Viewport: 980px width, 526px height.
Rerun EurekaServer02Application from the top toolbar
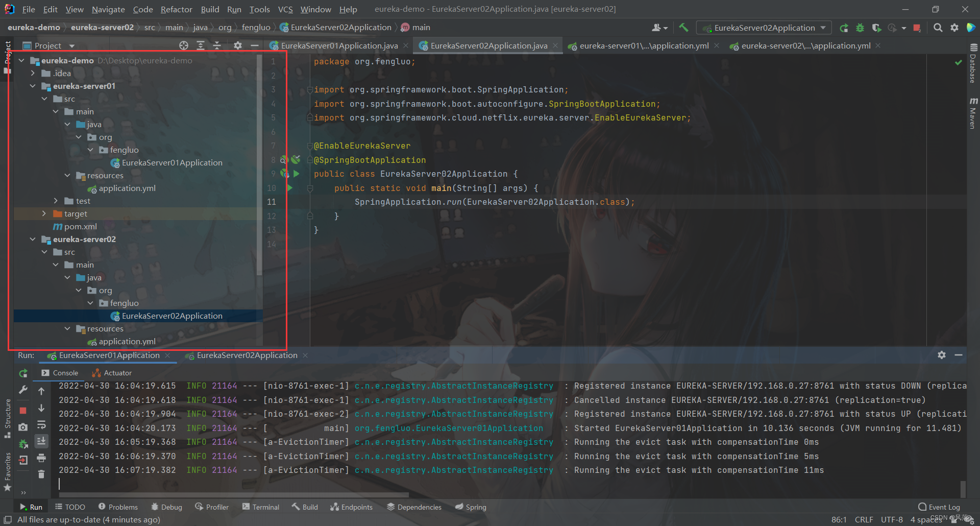[844, 28]
